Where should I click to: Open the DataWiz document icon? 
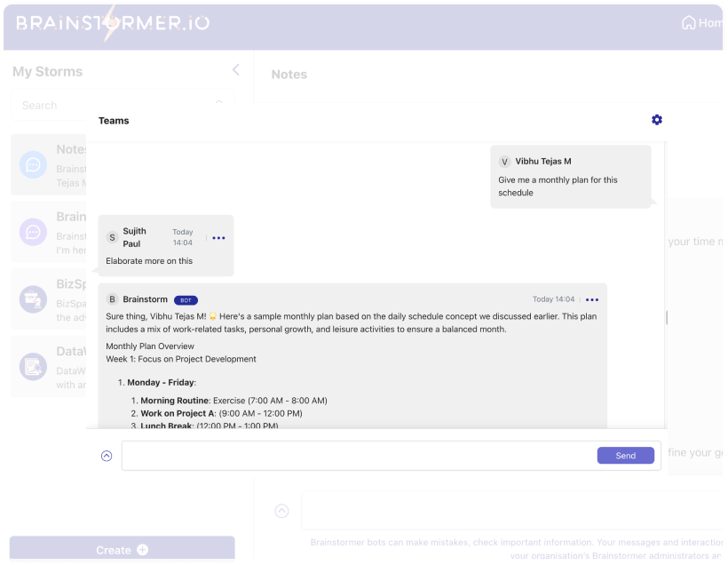coord(33,367)
